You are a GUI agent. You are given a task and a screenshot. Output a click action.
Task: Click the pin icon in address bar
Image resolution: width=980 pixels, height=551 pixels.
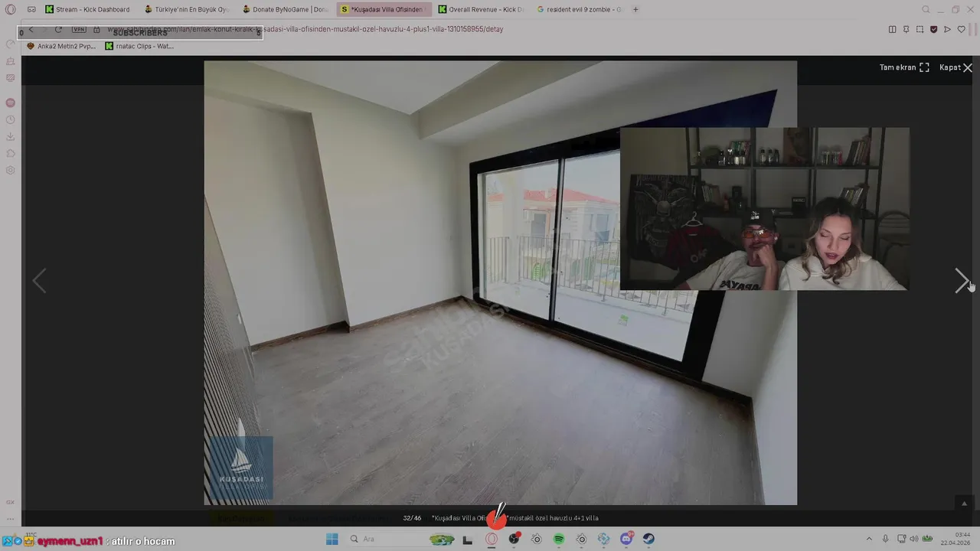906,29
